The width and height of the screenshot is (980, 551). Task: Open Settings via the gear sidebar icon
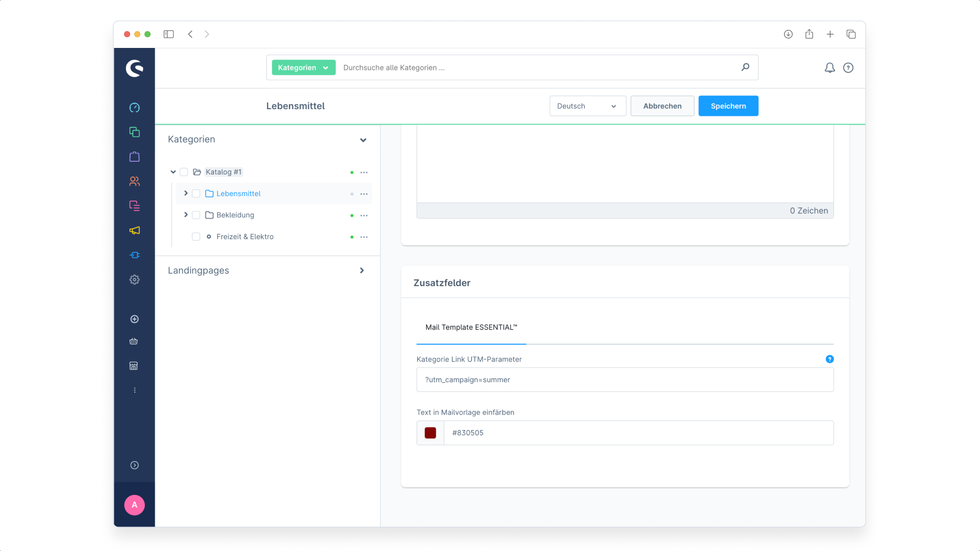(134, 280)
